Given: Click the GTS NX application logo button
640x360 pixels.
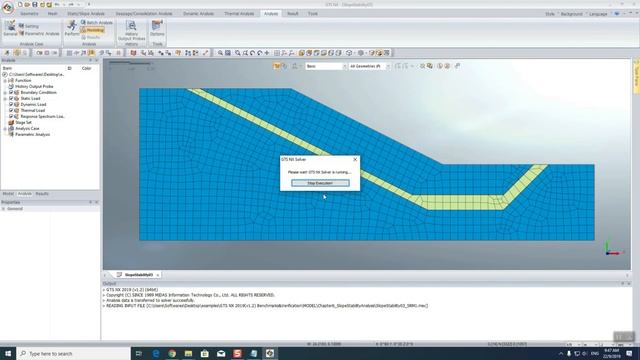Looking at the screenshot, I should (7, 7).
